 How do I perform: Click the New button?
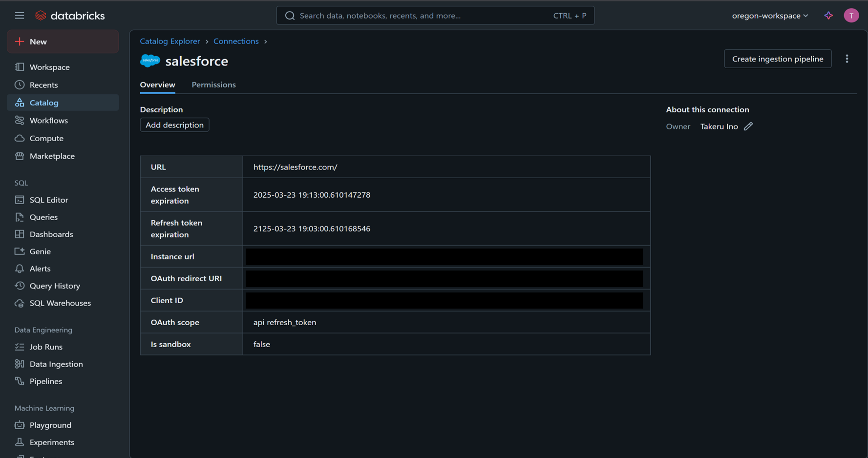(x=63, y=42)
